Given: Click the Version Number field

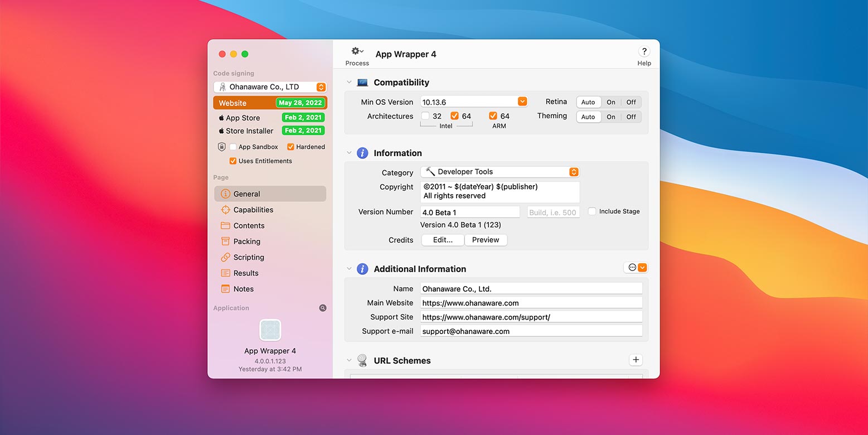Looking at the screenshot, I should point(471,212).
